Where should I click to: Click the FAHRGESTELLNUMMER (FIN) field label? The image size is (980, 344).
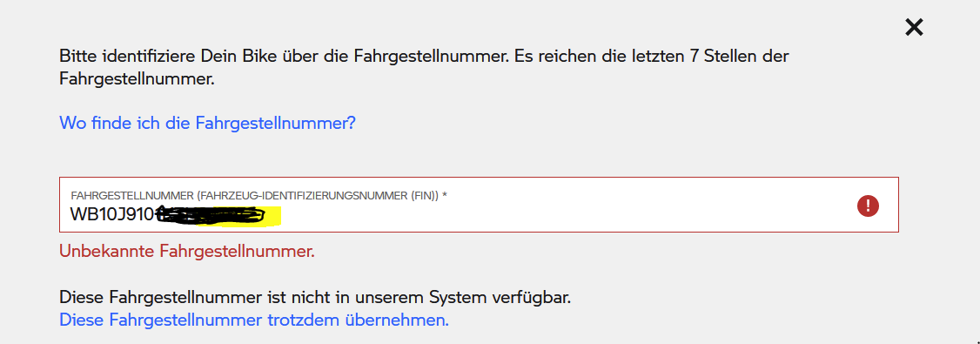pos(259,196)
